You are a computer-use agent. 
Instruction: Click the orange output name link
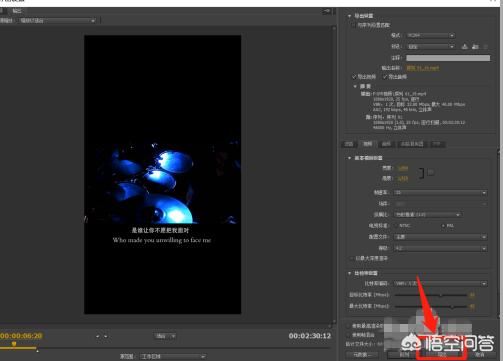(x=423, y=68)
